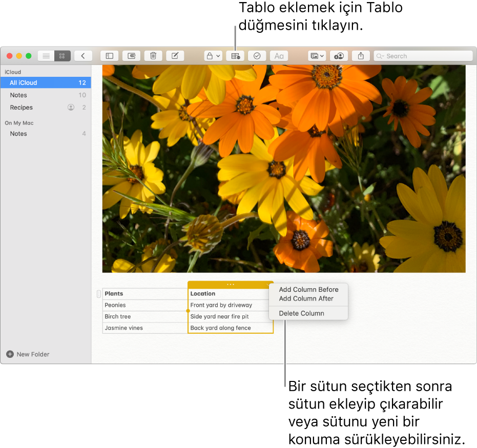
Task: Open the lock note dropdown
Action: (213, 56)
